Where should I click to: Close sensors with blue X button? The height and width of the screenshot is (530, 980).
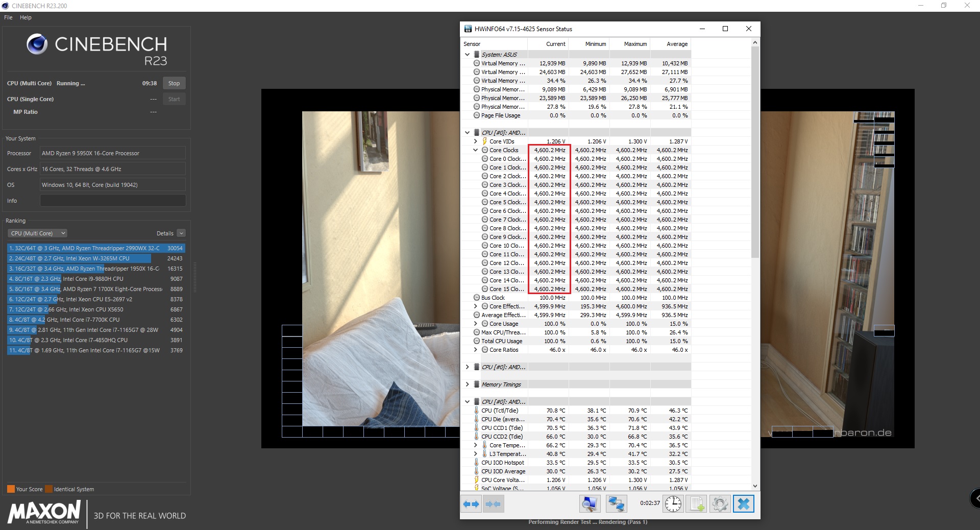[744, 504]
